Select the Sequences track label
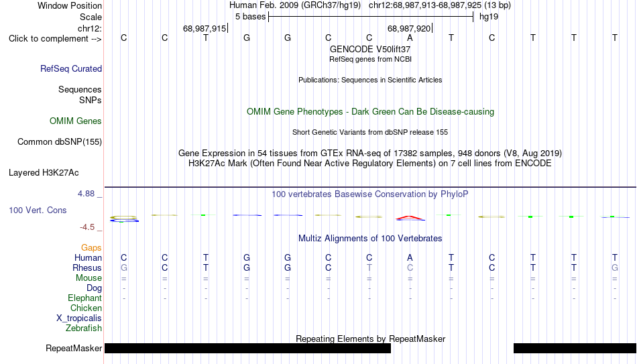 pos(80,89)
